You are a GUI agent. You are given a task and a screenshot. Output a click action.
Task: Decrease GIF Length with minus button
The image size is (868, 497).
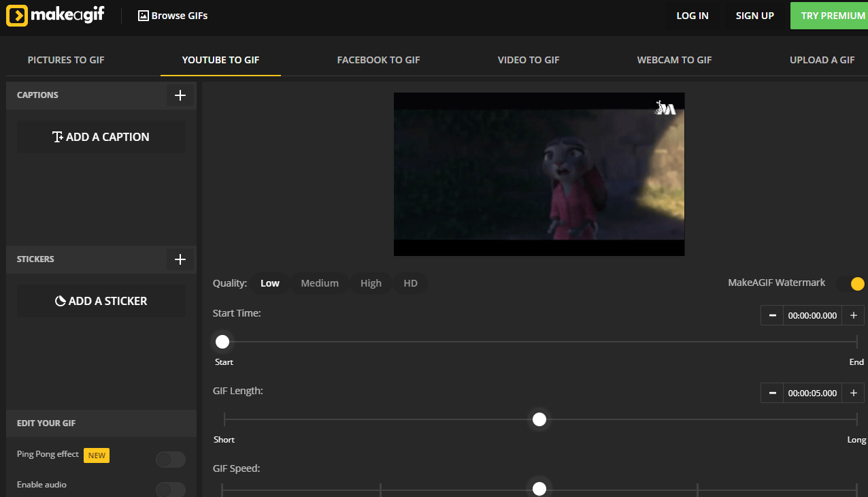pos(772,393)
